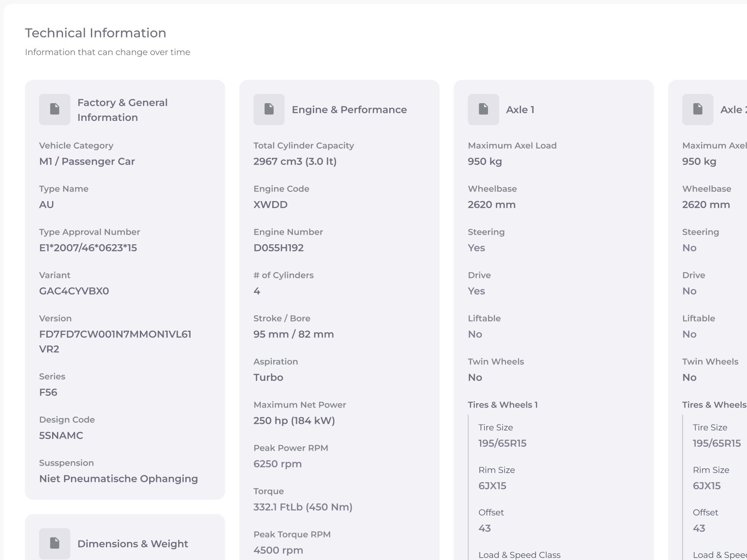Select the Vehicle Category value M1 / Passenger Car
The width and height of the screenshot is (747, 560).
pyautogui.click(x=87, y=161)
